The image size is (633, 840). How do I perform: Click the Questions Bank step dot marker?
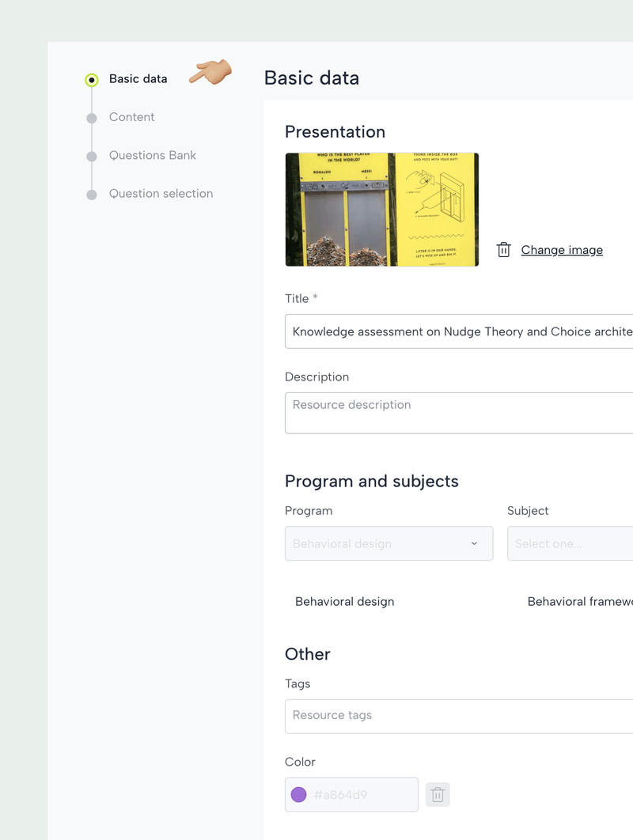coord(92,156)
